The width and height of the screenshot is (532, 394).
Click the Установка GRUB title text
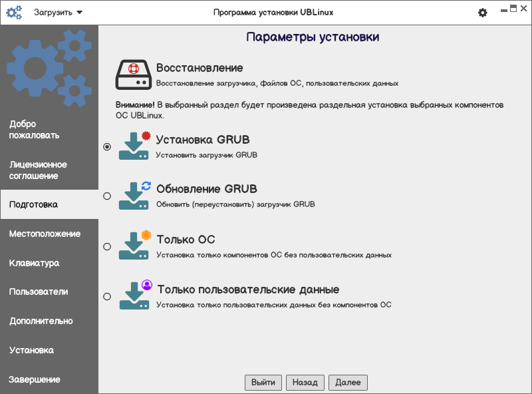tap(203, 140)
